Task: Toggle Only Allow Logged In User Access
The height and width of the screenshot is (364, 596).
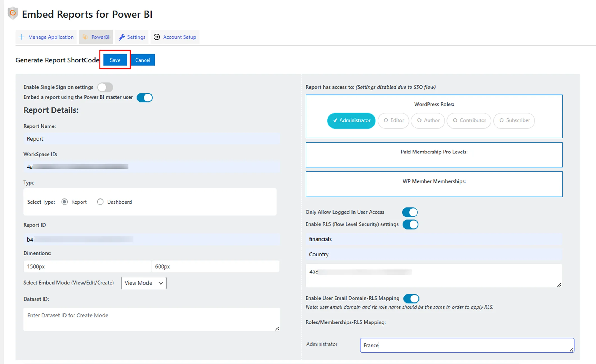Action: coord(410,212)
